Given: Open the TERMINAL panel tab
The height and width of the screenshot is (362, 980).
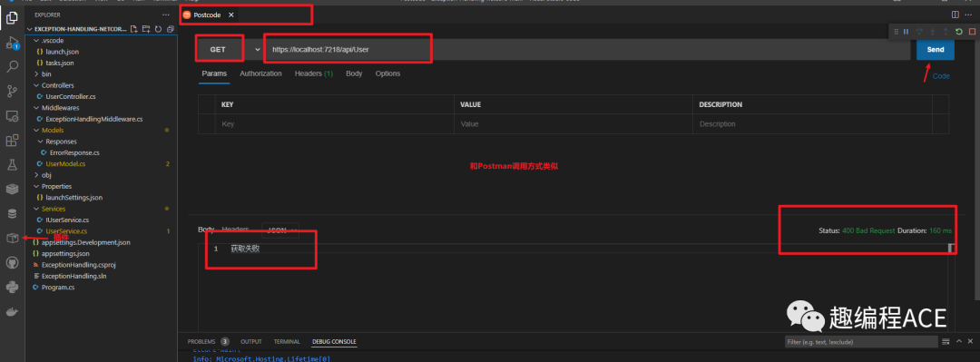Looking at the screenshot, I should pos(287,342).
